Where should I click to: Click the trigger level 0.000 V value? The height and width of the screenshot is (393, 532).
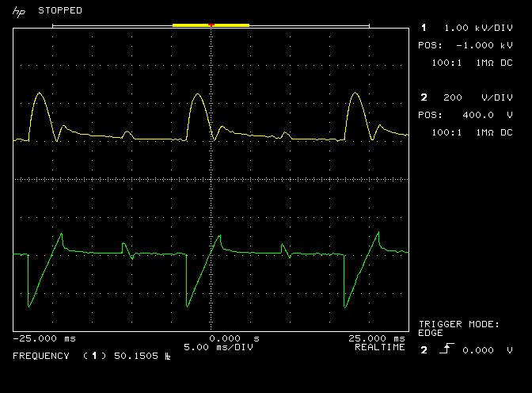click(488, 350)
